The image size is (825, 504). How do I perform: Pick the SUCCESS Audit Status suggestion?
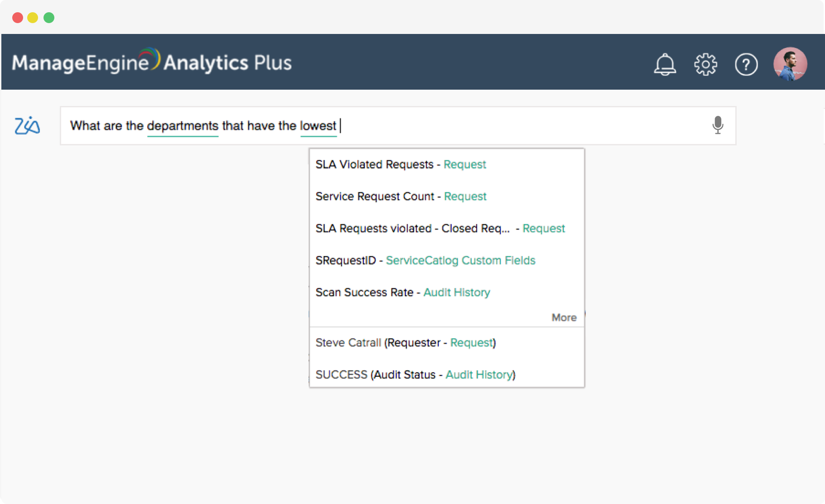click(x=447, y=375)
